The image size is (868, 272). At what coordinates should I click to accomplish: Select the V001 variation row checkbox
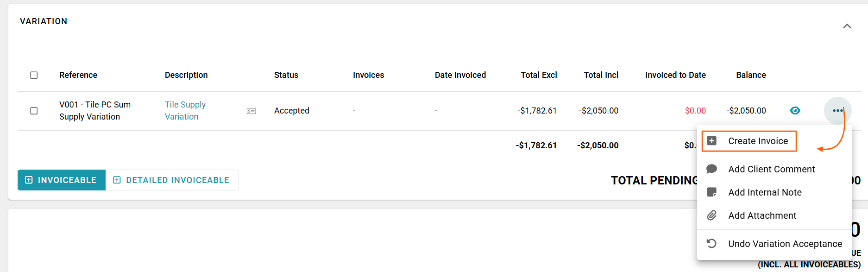click(x=34, y=111)
